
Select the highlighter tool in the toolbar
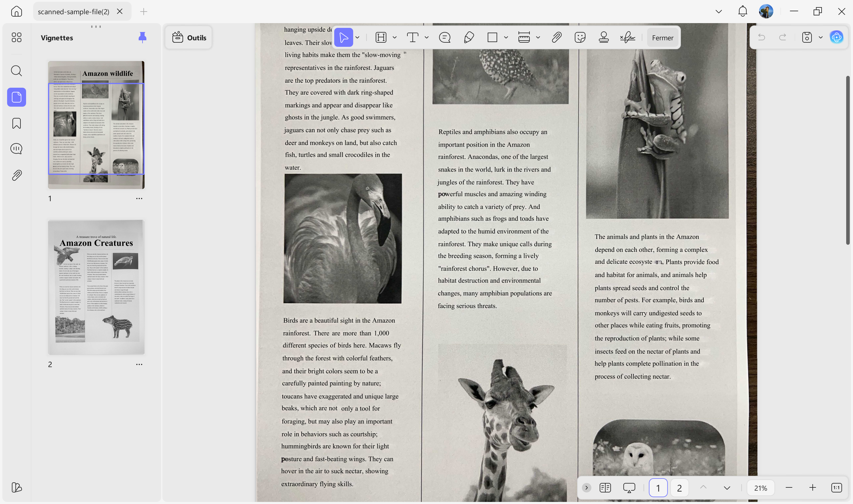coord(381,37)
